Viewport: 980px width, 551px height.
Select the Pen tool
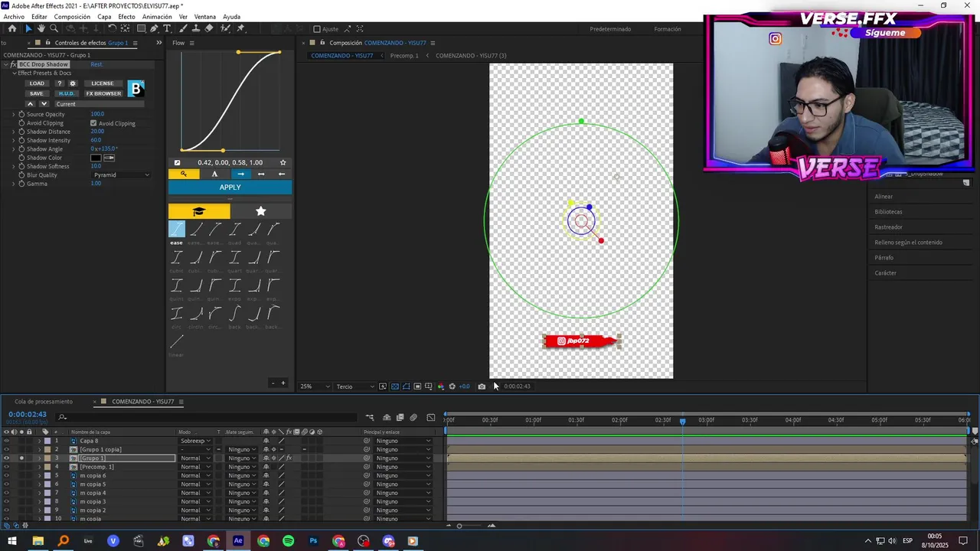(154, 28)
